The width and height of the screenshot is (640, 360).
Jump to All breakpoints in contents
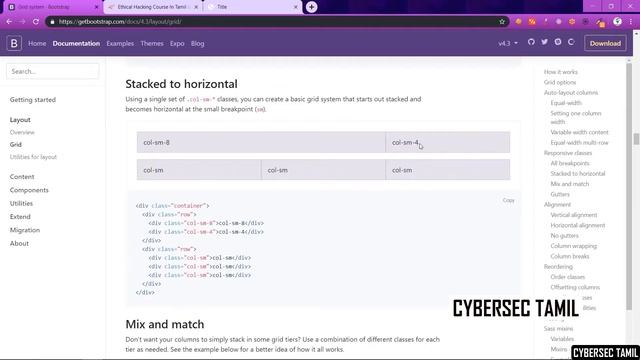point(570,163)
